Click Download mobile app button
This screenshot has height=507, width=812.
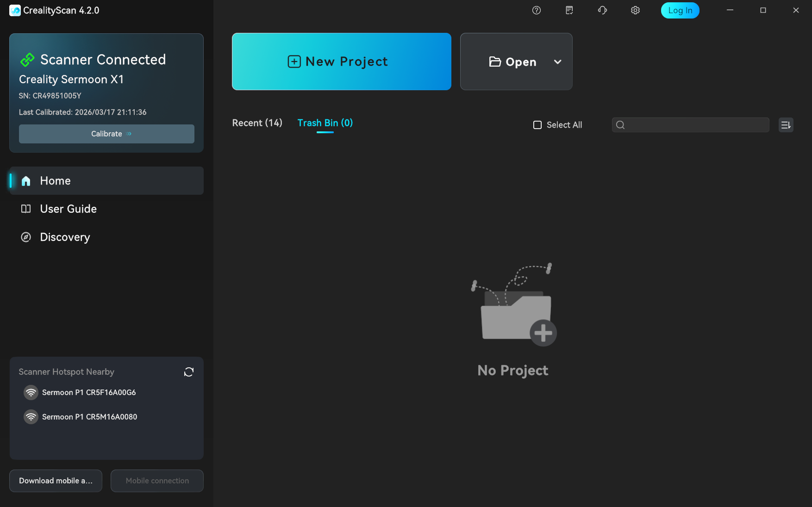coord(56,481)
